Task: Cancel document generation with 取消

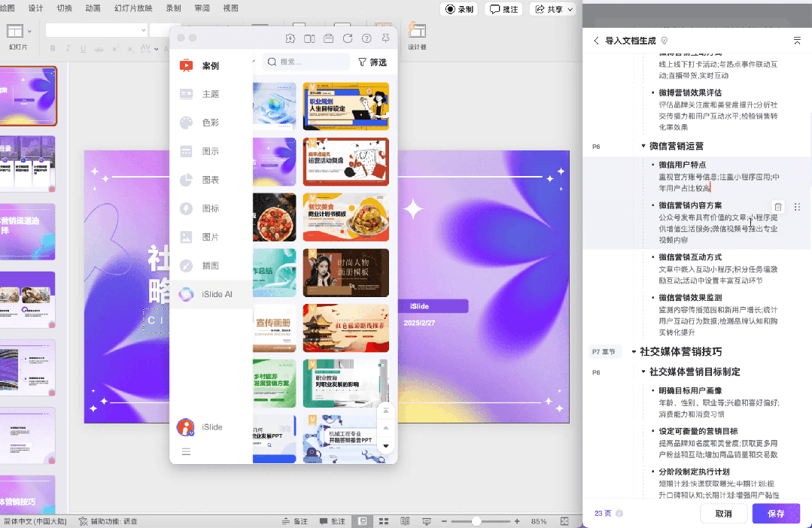Action: point(723,513)
